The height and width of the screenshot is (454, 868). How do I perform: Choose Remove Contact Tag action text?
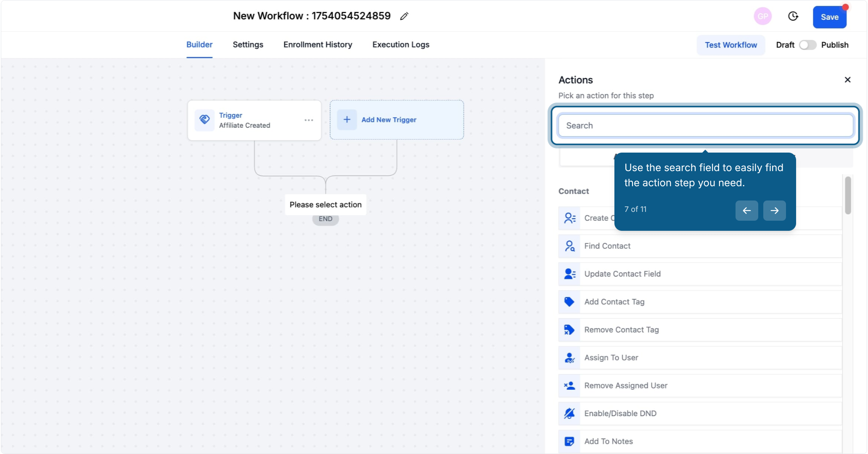click(x=622, y=330)
